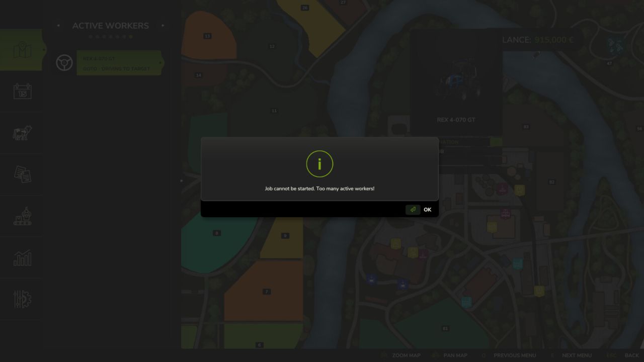Collapse side panel with small map-edge arrow

tap(182, 180)
